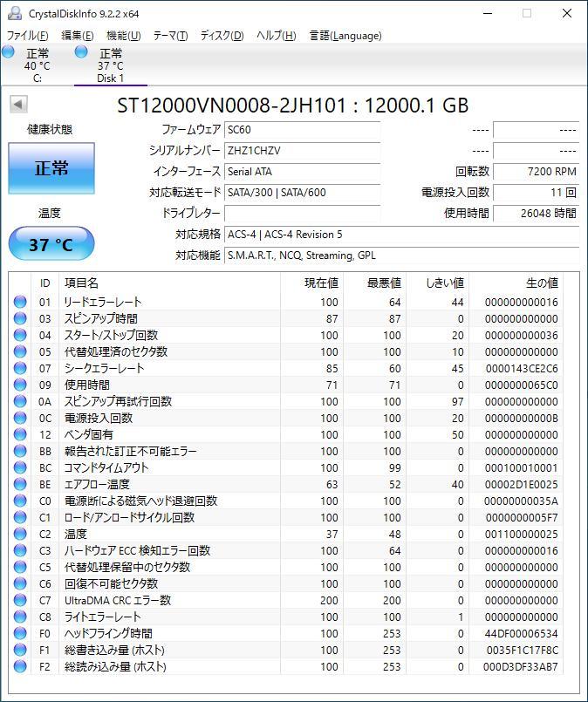Click the status orb in row C7 UltraDMA CRC エラー数
Viewport: 588px width, 702px height.
click(20, 600)
